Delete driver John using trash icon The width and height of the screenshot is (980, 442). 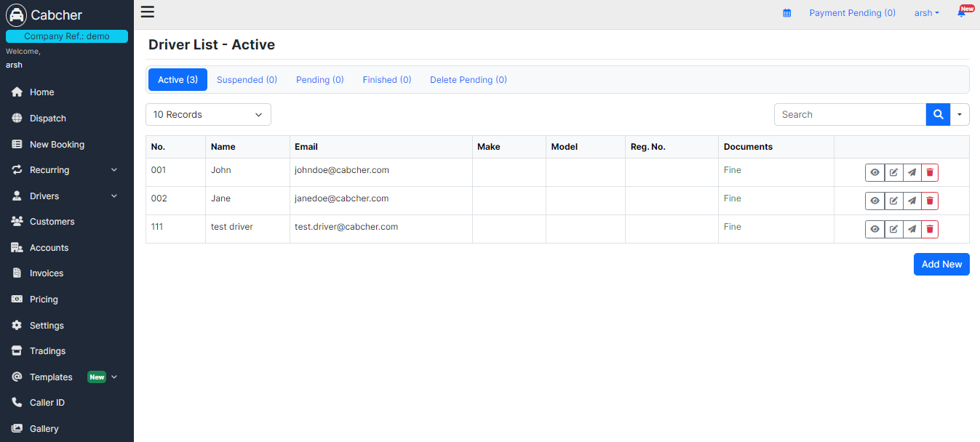click(930, 173)
